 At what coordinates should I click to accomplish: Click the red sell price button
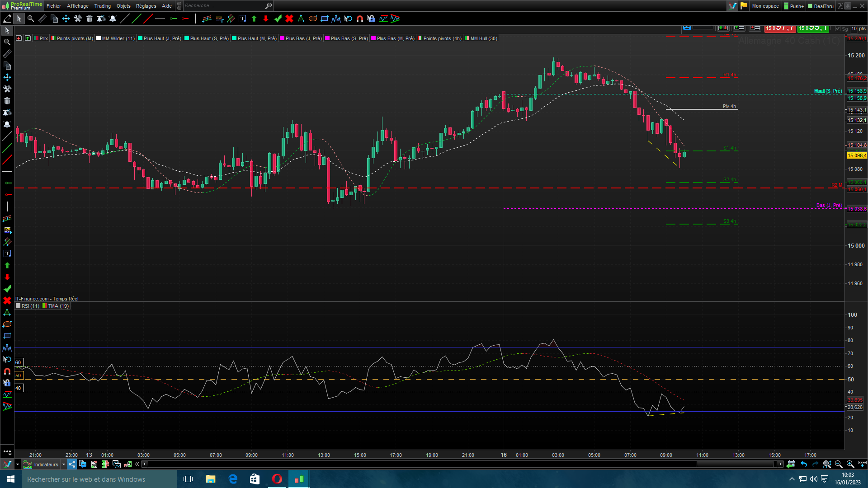pyautogui.click(x=780, y=28)
